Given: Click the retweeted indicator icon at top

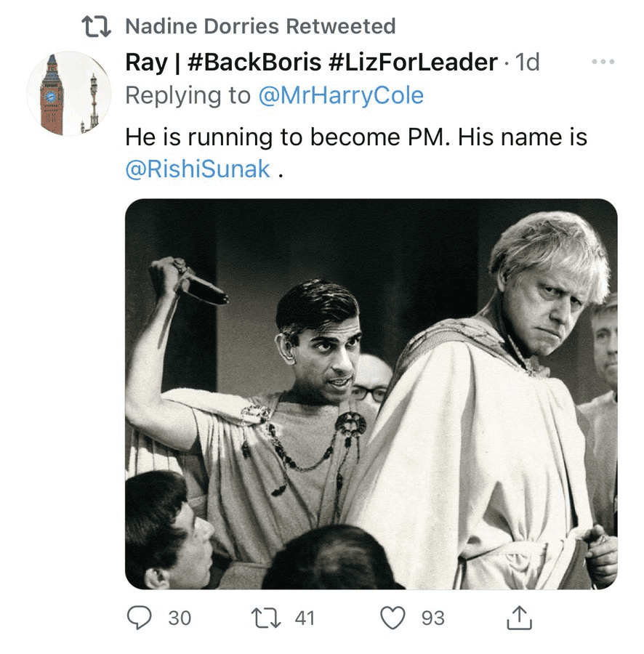Looking at the screenshot, I should [95, 27].
